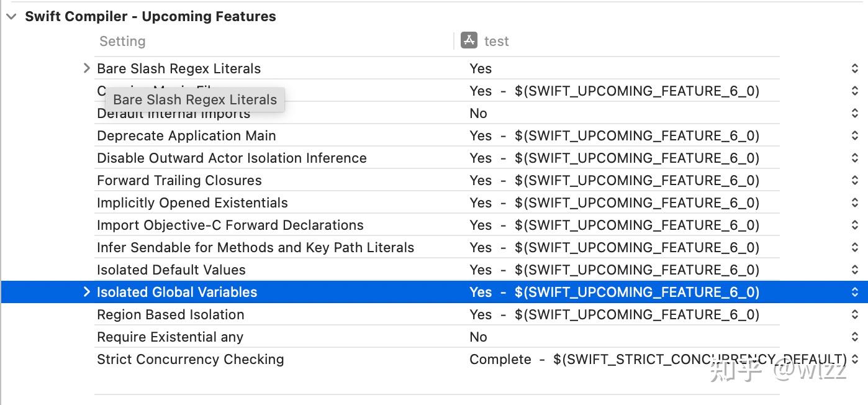Open Require Existential any value popup
The width and height of the screenshot is (868, 405).
854,337
